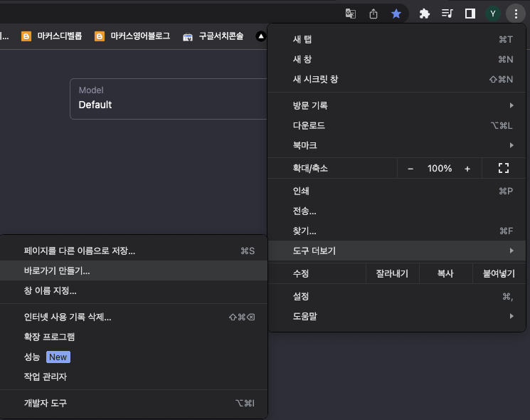
Task: Open 확장 프로그램 item
Action: 134,337
